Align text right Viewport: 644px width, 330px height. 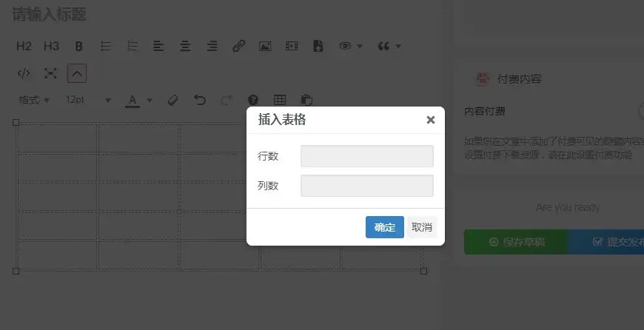click(x=212, y=47)
